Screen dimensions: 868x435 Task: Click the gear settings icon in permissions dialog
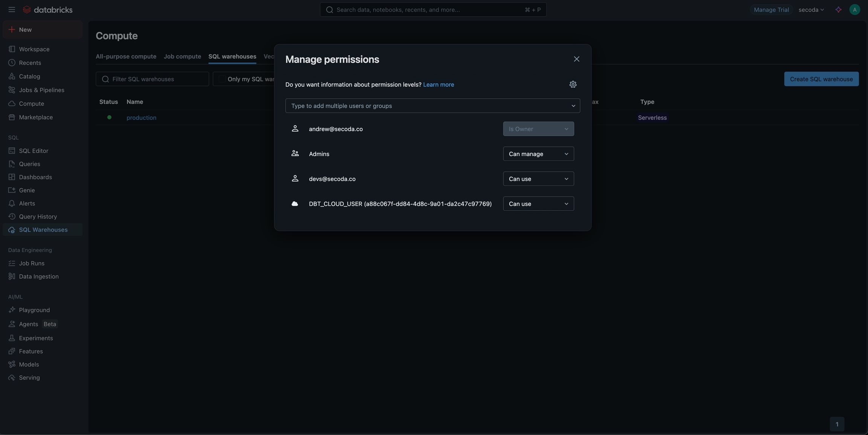tap(573, 84)
